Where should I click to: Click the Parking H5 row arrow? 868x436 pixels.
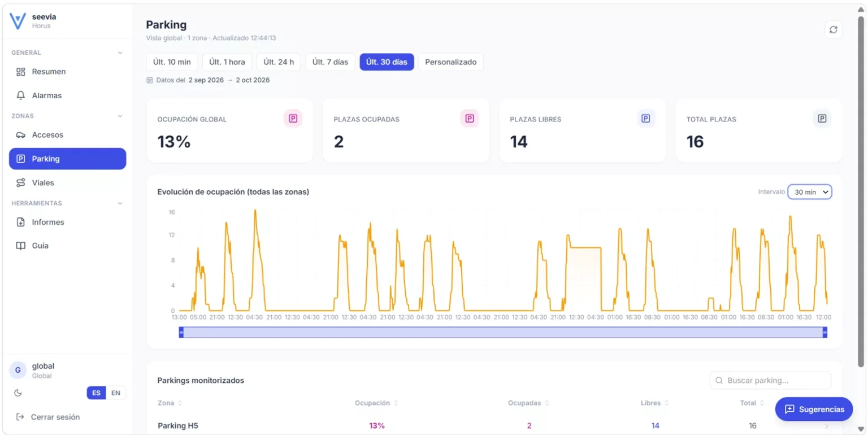(827, 426)
